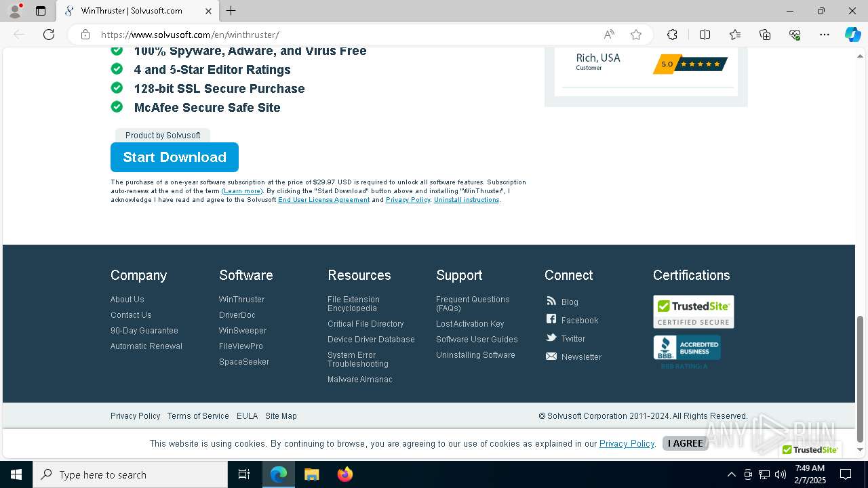This screenshot has height=488, width=868.
Task: Open WinSweeper software link
Action: click(x=243, y=331)
